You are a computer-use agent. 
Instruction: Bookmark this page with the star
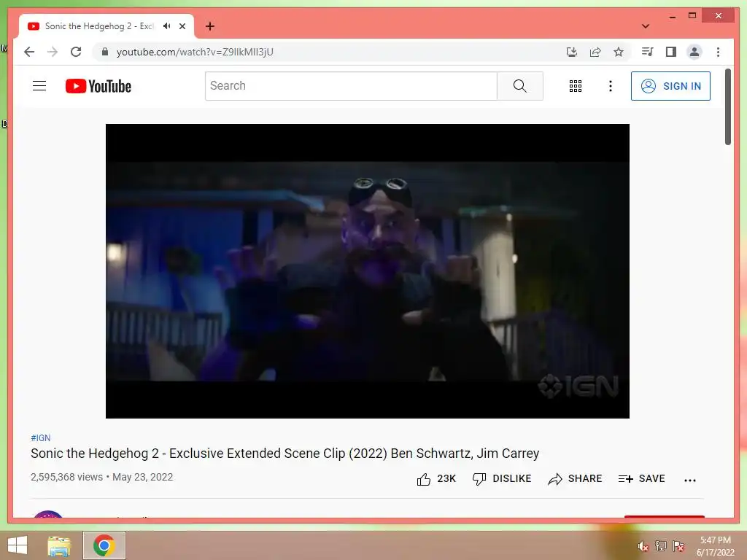(619, 52)
